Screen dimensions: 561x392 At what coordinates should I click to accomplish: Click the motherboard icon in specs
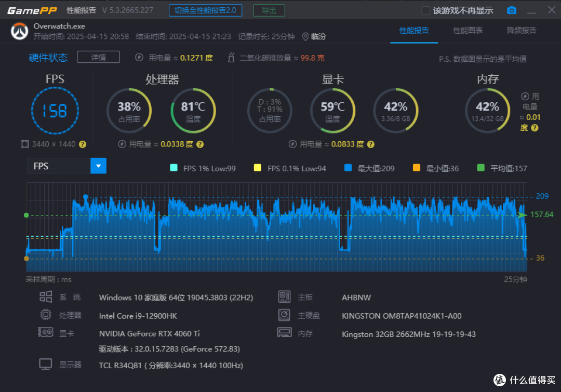point(285,296)
